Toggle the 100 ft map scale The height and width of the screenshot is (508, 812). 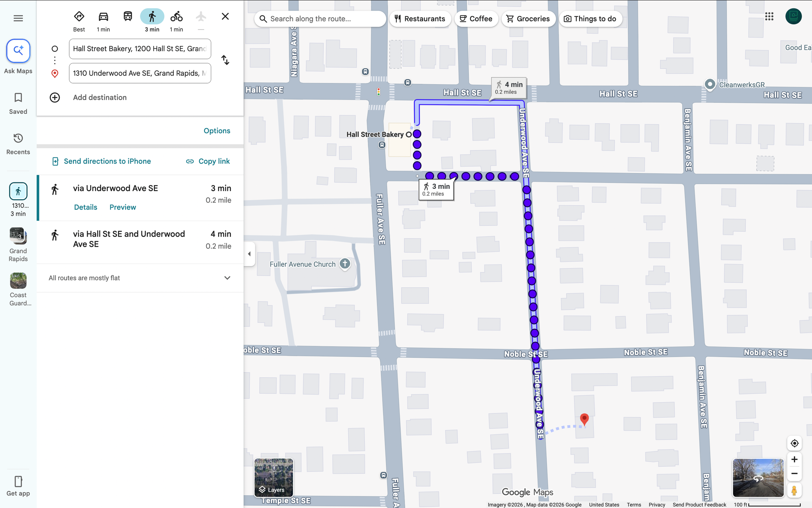pyautogui.click(x=767, y=505)
